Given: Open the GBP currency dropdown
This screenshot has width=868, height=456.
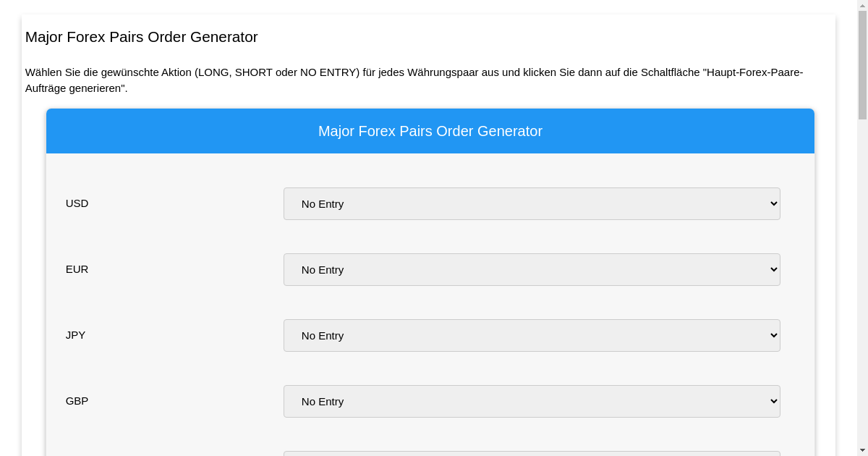Looking at the screenshot, I should point(532,401).
